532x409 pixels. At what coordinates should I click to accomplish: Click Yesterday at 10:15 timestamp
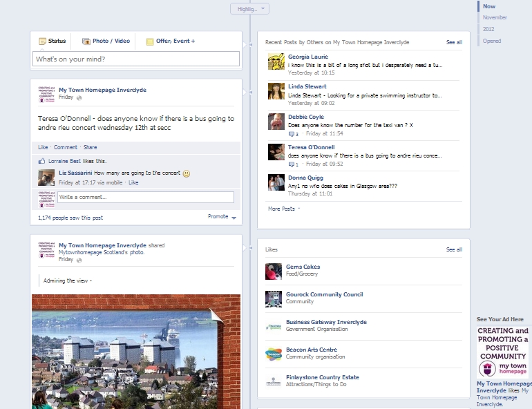(x=311, y=73)
